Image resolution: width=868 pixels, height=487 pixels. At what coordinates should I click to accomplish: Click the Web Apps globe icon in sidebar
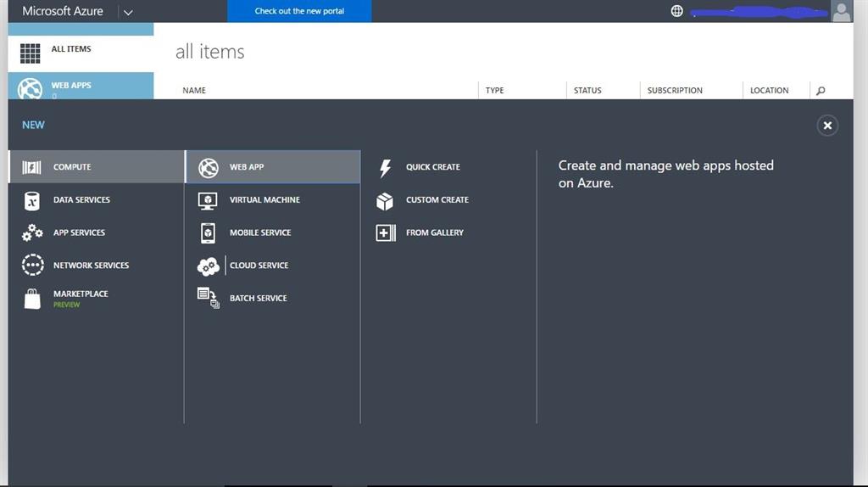click(30, 88)
